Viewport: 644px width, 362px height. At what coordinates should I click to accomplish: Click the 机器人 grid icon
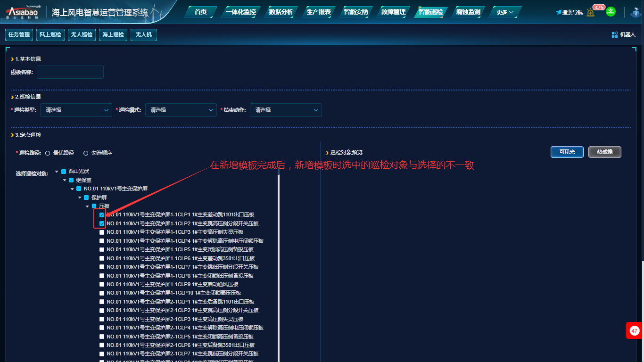[x=615, y=34]
